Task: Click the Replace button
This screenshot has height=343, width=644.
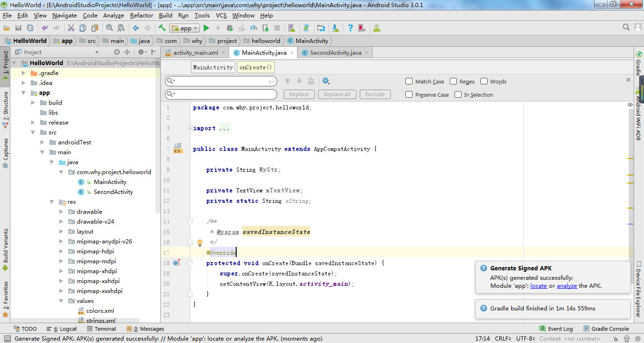Action: [x=299, y=94]
